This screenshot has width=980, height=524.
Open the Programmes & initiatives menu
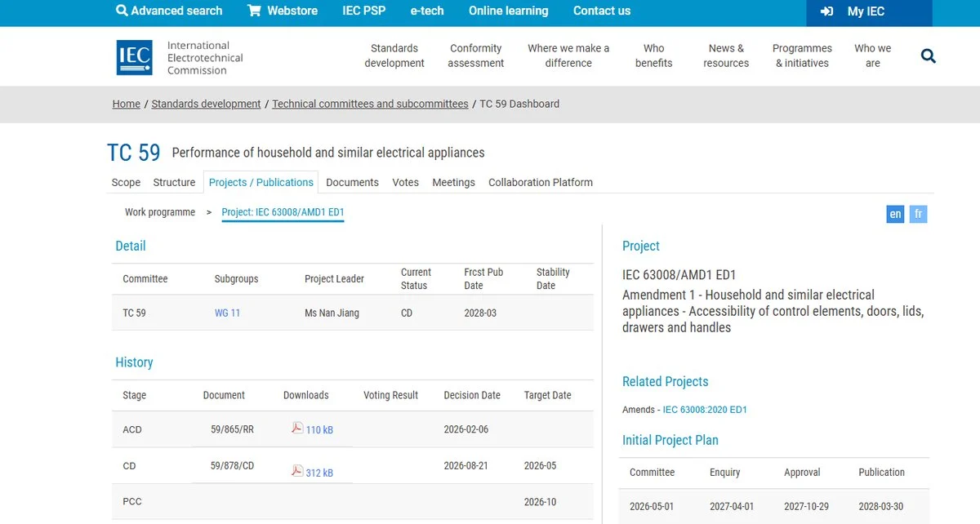click(802, 56)
